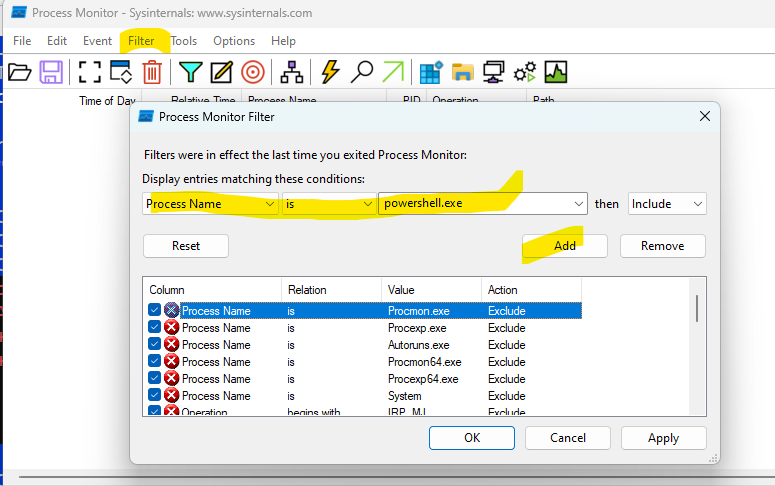Image resolution: width=775 pixels, height=486 pixels.
Task: Toggle Show Registry Activity icon
Action: [x=431, y=72]
